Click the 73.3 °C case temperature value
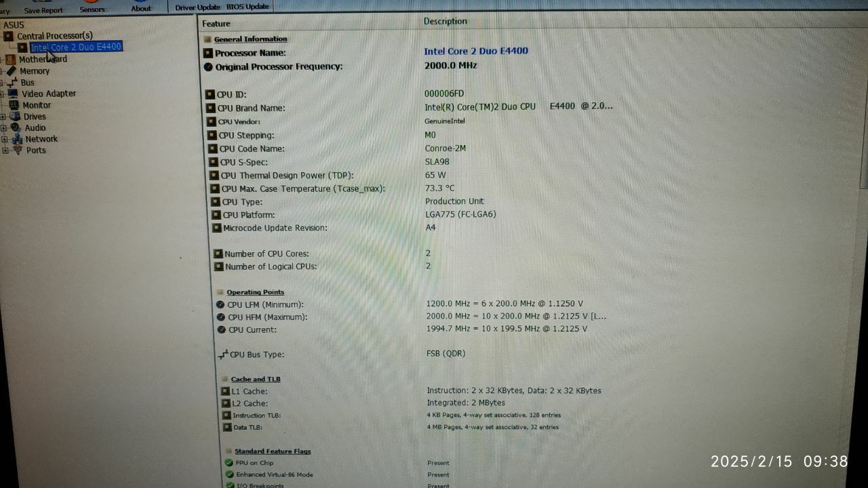This screenshot has width=868, height=488. point(440,188)
